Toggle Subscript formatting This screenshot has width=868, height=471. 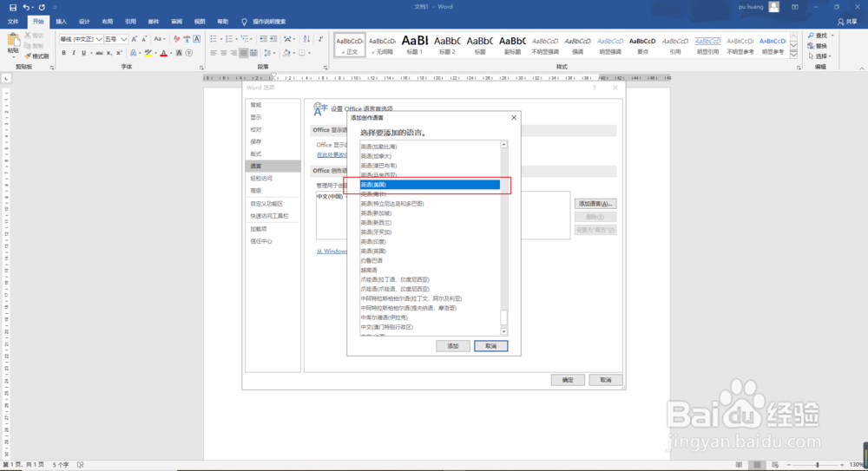click(x=109, y=53)
